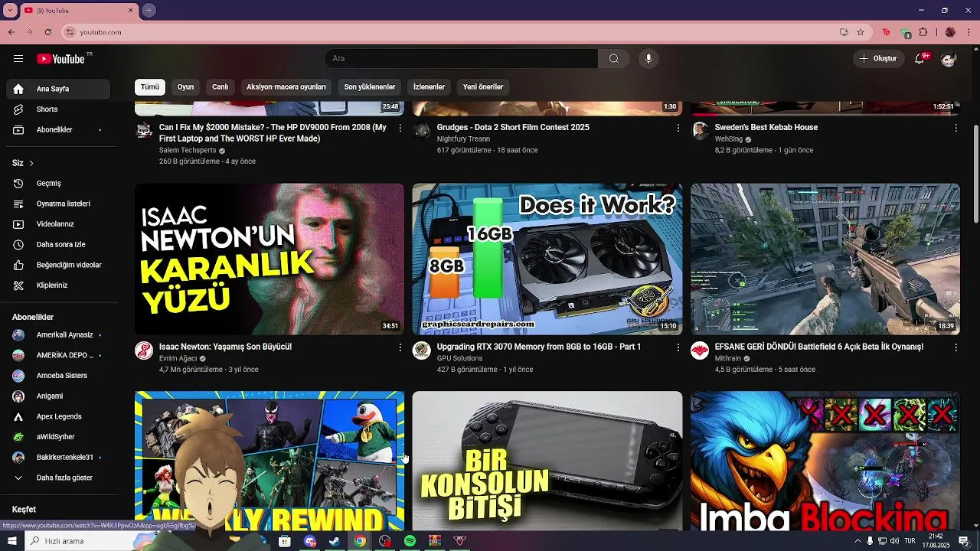This screenshot has width=980, height=551.
Task: Open Chrome tab search dropdown
Action: tap(10, 10)
